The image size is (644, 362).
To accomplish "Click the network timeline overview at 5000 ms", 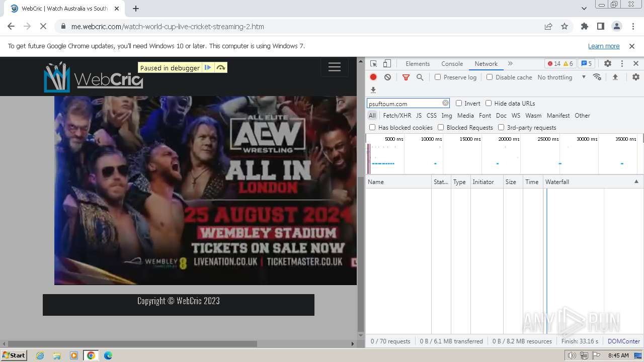I will (x=394, y=139).
